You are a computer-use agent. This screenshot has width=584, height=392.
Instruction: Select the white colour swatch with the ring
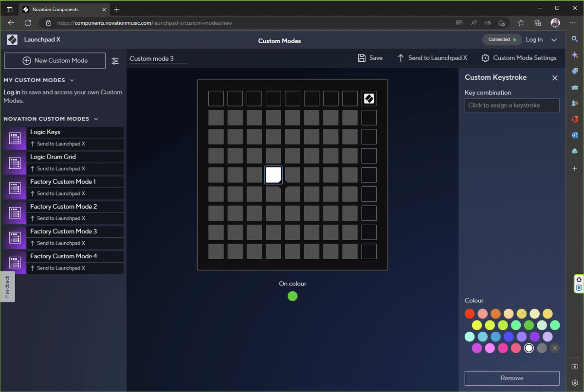pos(529,348)
